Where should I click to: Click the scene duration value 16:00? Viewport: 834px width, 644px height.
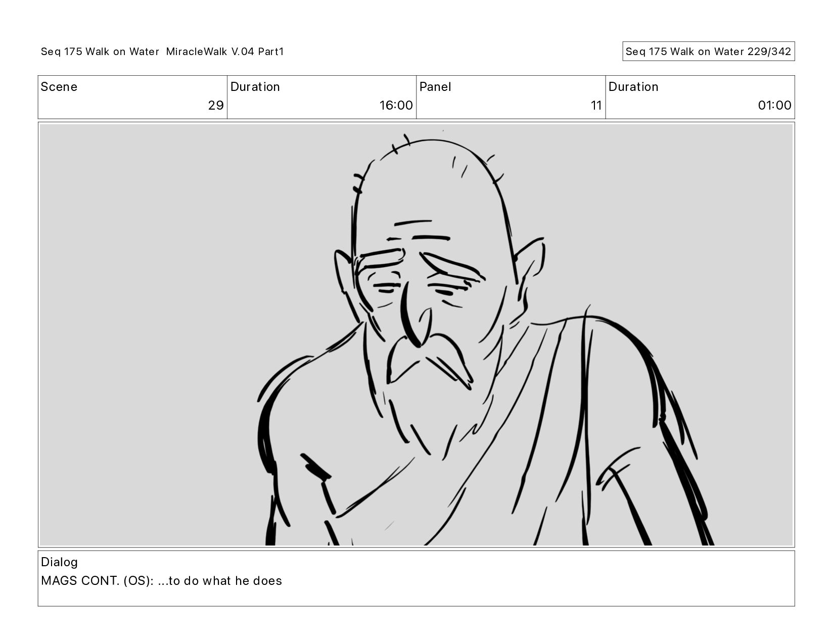coord(396,106)
